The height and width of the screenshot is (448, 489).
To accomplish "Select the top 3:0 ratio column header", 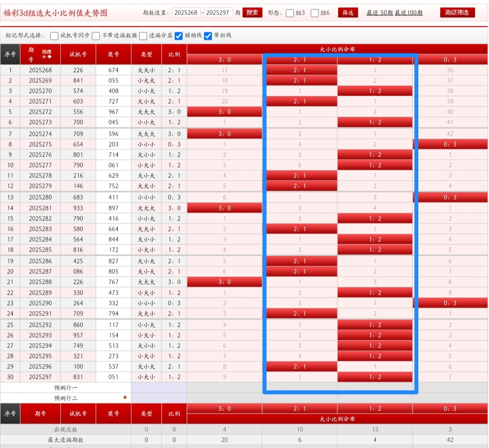I will (x=225, y=59).
